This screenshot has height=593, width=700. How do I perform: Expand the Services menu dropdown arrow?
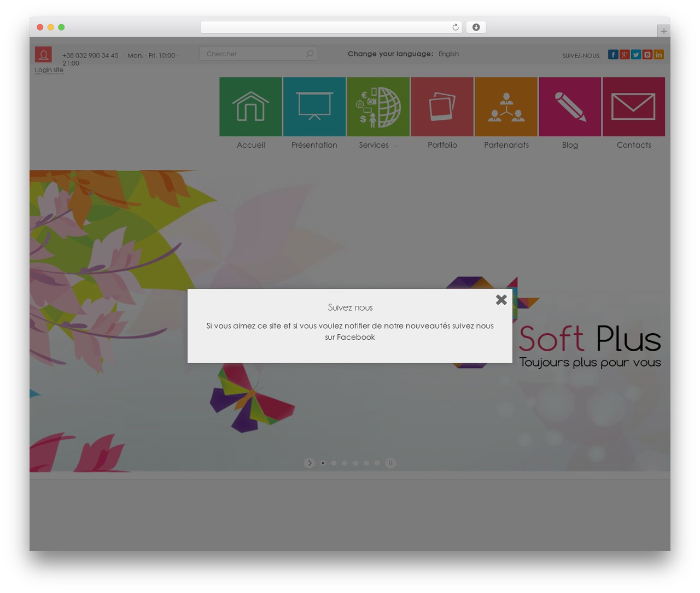click(395, 146)
